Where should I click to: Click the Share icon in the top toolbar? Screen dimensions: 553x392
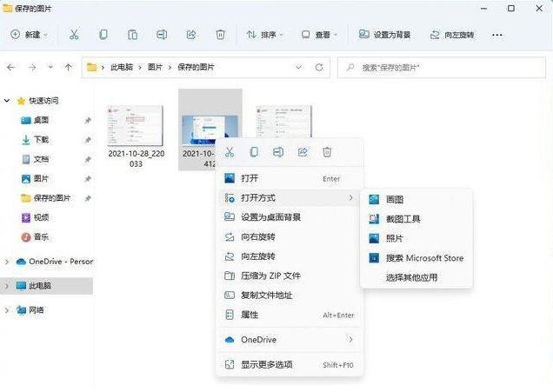tap(190, 35)
